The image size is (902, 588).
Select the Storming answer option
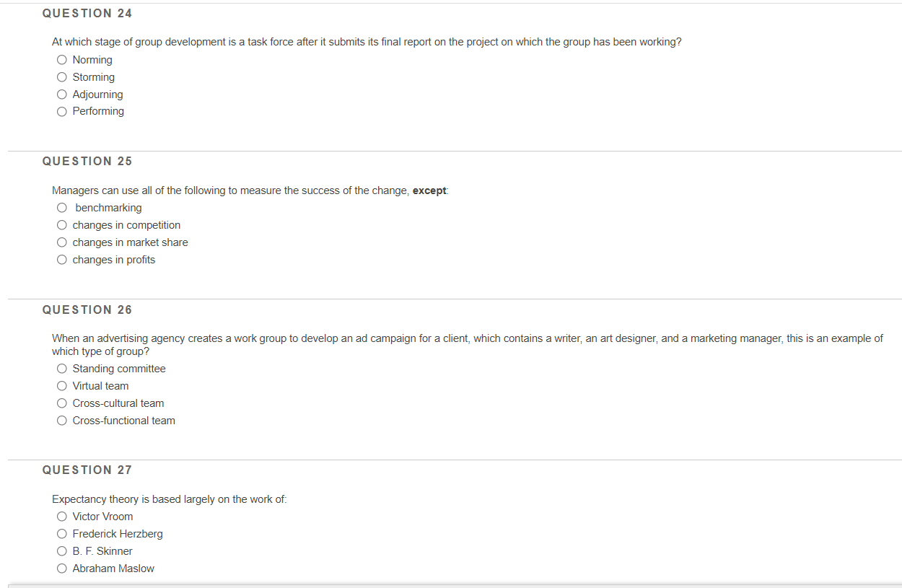(x=61, y=76)
